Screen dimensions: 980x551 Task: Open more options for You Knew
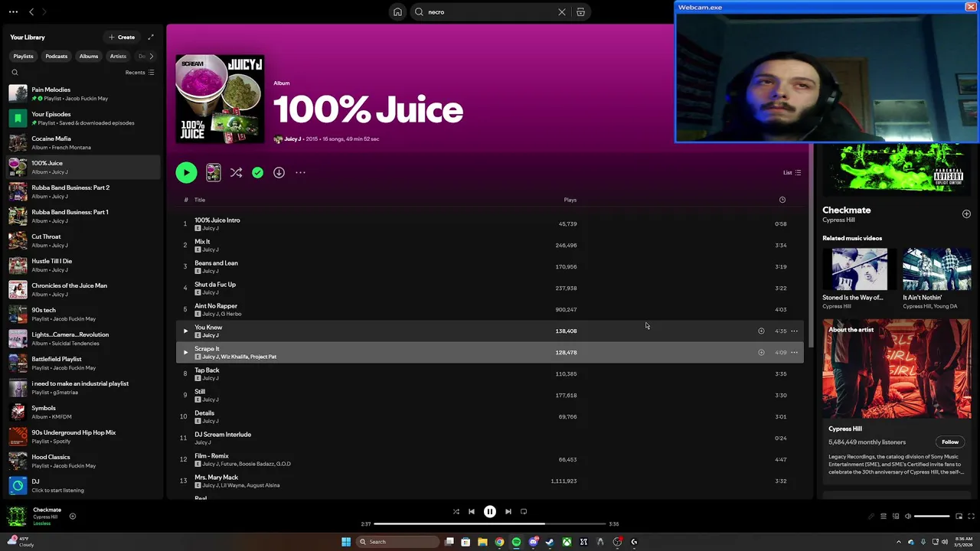[794, 331]
